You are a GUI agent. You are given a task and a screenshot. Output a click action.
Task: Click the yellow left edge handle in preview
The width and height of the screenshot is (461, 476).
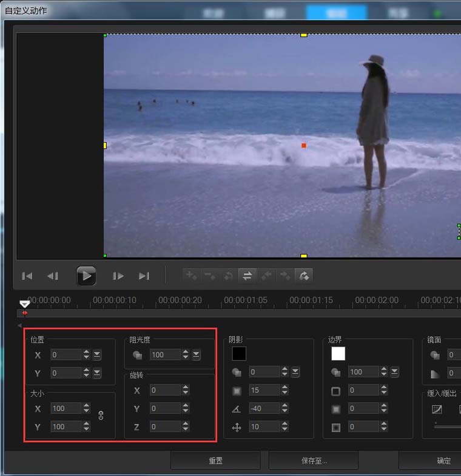point(105,146)
